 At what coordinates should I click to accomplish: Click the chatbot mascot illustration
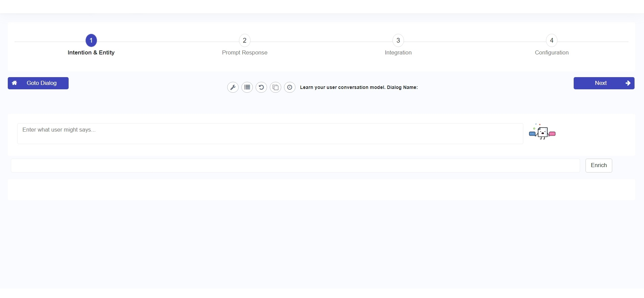pos(542,132)
